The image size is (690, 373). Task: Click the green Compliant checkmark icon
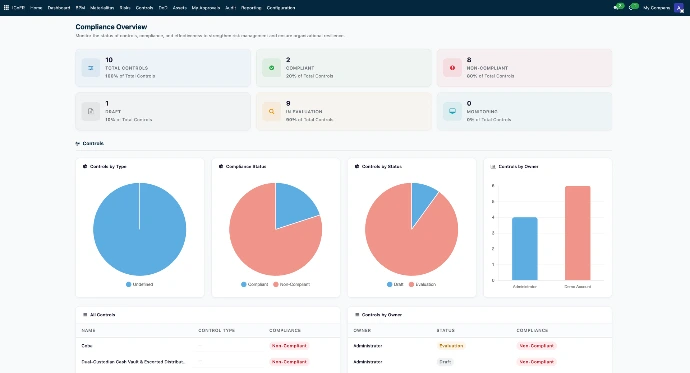point(272,68)
